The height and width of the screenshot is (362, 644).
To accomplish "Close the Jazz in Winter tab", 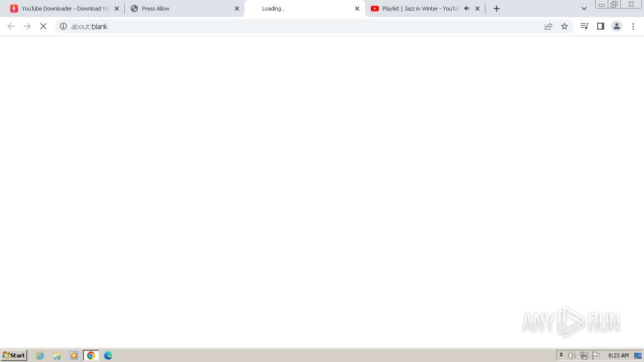I will click(477, 9).
